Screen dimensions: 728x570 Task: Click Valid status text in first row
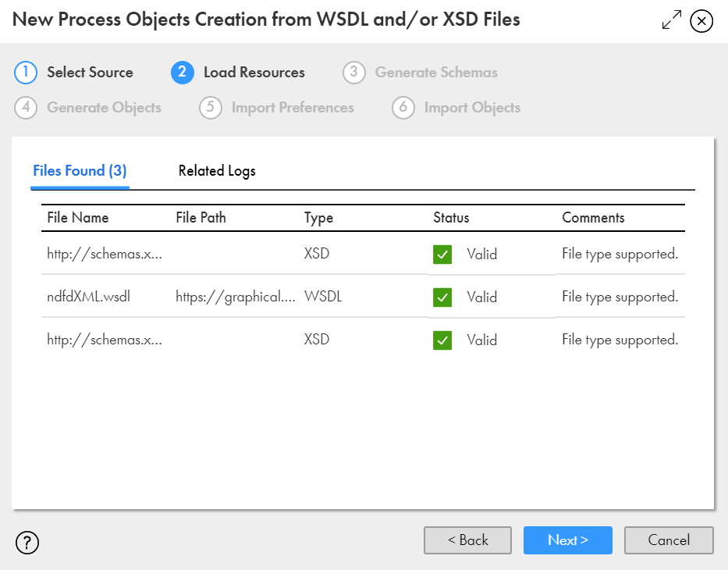(482, 254)
